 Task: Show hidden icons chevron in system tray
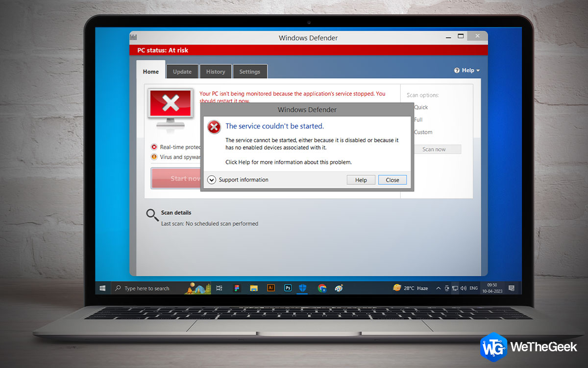438,288
